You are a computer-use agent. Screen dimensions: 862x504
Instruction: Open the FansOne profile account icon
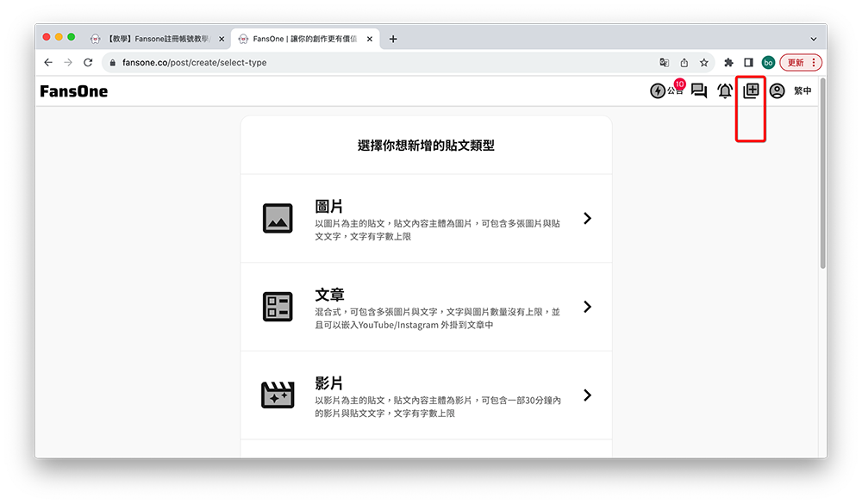[x=777, y=90]
